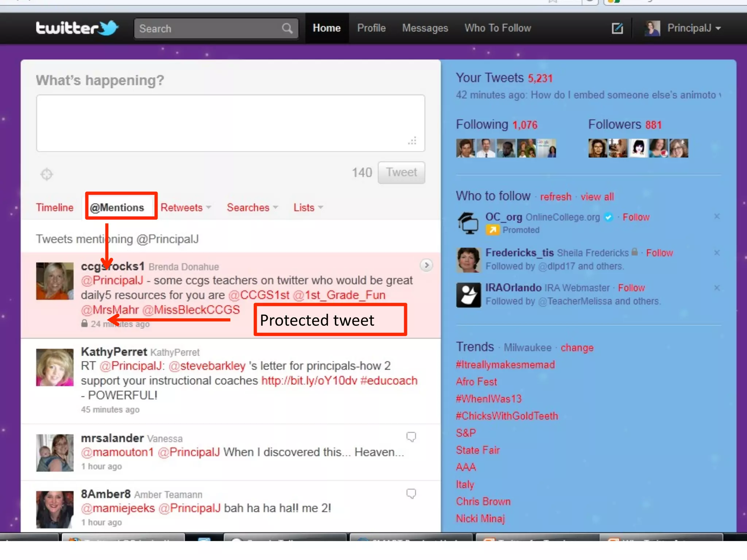This screenshot has width=747, height=560.
Task: Dismiss the IRAOrlando follow suggestion
Action: [717, 288]
